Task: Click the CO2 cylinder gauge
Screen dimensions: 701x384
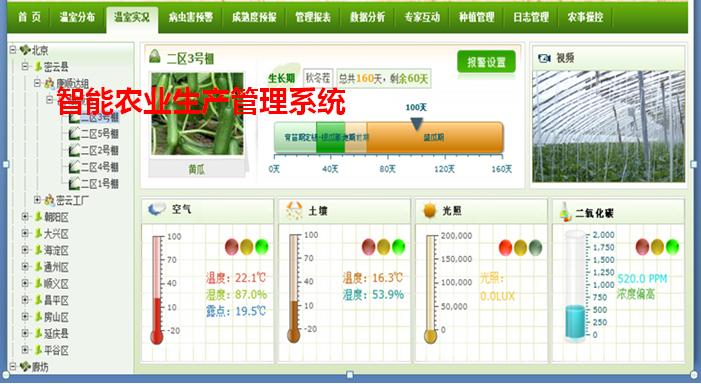Action: pyautogui.click(x=575, y=287)
